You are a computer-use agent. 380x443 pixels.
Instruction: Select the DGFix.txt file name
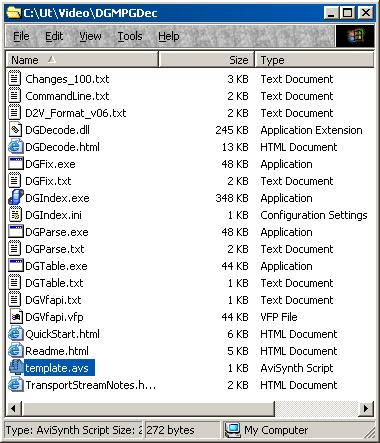(48, 181)
